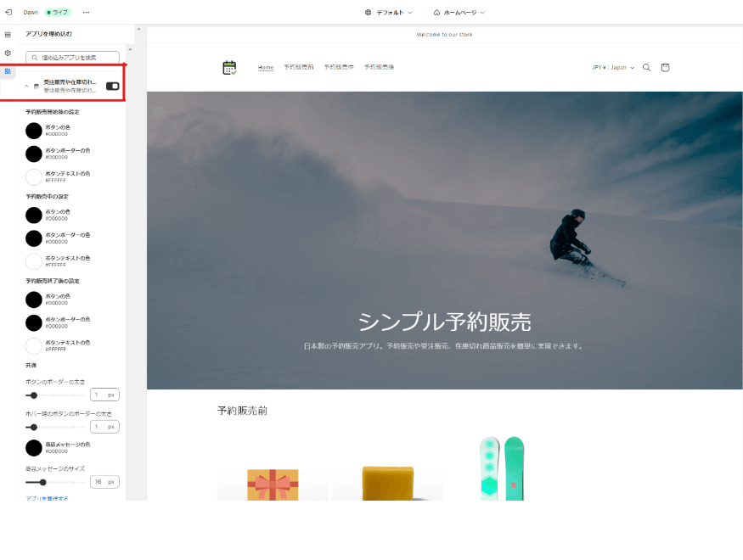Image resolution: width=743 pixels, height=560 pixels.
Task: Click the ホバー時のボタンのボーダーの太さ slider handle
Action: (33, 428)
